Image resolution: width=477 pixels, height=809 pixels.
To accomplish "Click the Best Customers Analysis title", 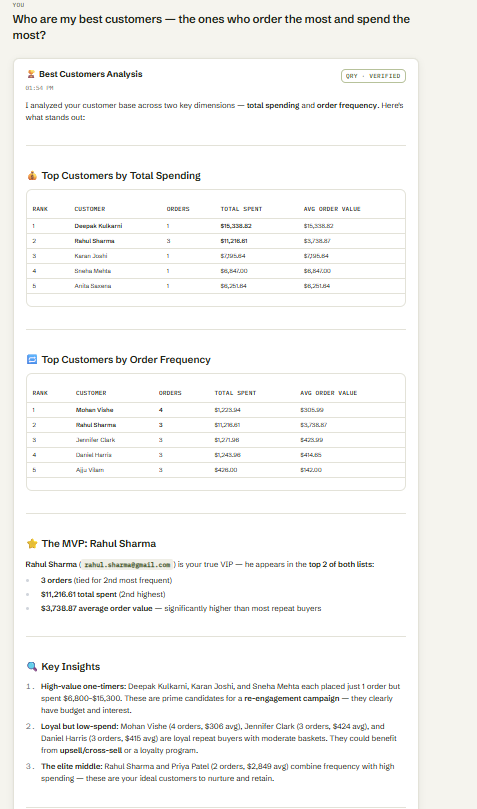I will pyautogui.click(x=91, y=74).
